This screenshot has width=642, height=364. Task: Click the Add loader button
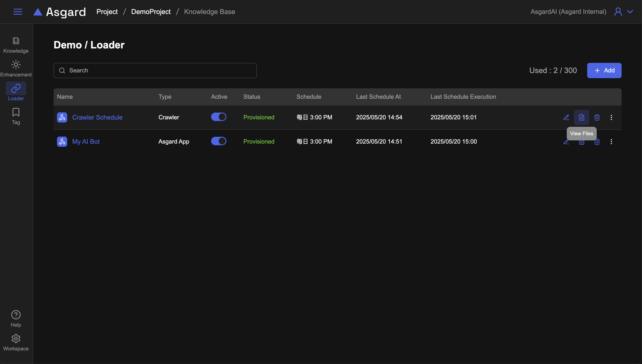pos(604,71)
